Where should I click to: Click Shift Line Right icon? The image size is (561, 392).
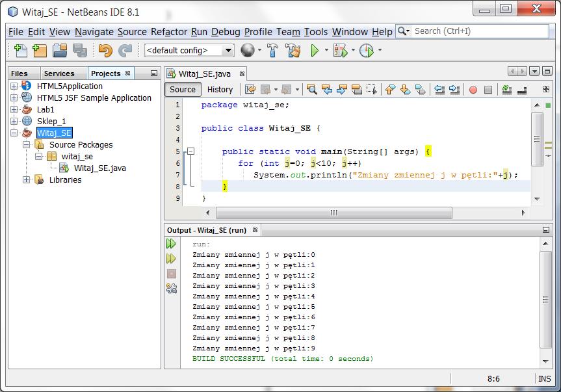454,90
